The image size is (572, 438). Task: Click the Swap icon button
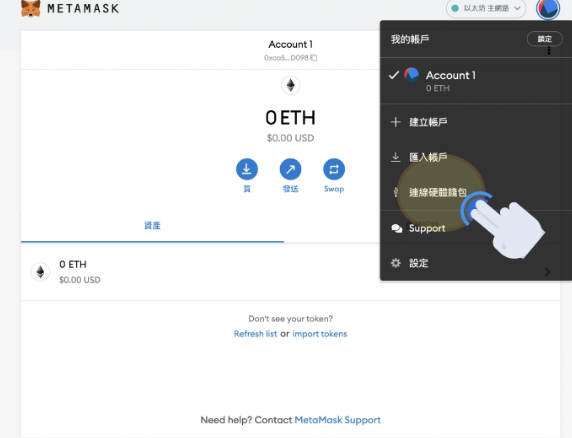(x=334, y=169)
